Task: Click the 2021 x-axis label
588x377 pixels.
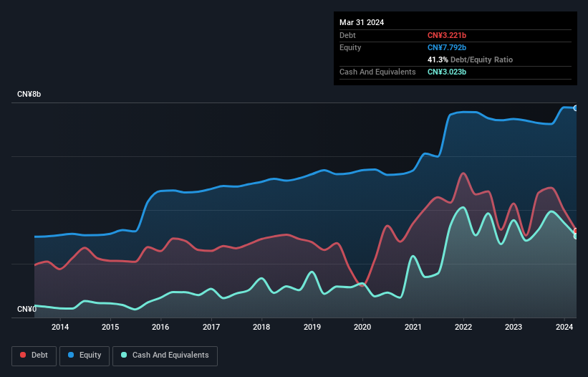Action: click(x=413, y=327)
